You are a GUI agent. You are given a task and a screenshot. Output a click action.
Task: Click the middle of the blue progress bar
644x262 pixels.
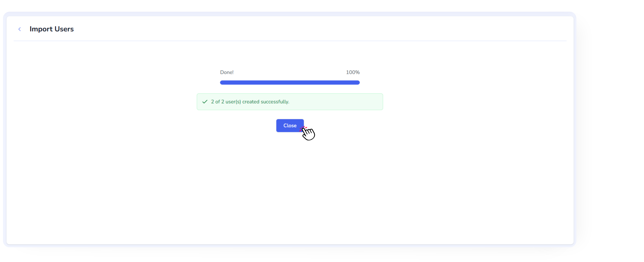point(290,83)
